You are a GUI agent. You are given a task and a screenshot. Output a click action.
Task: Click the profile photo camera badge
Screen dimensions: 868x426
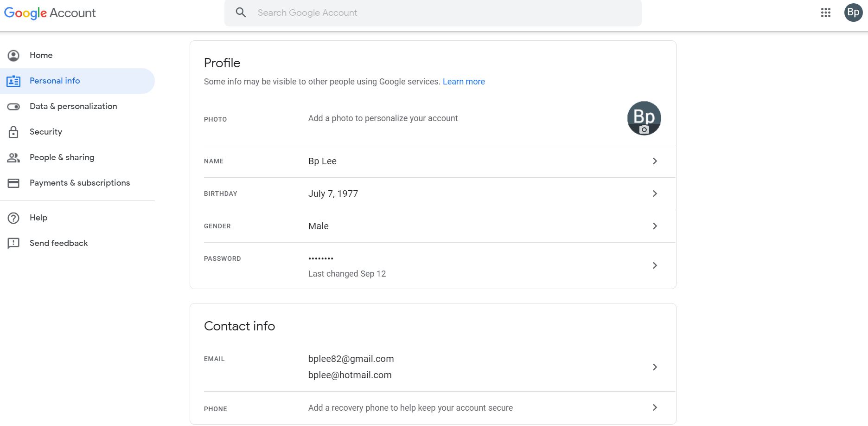coord(644,130)
